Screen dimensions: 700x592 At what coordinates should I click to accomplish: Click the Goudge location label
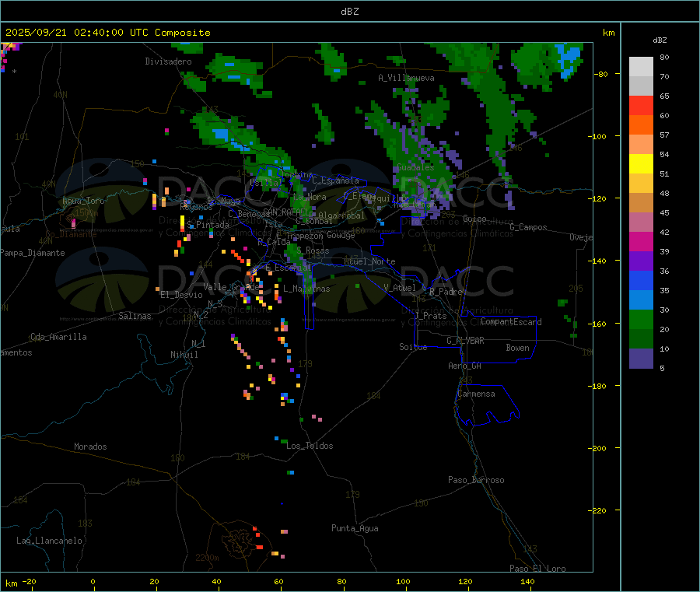(341, 235)
